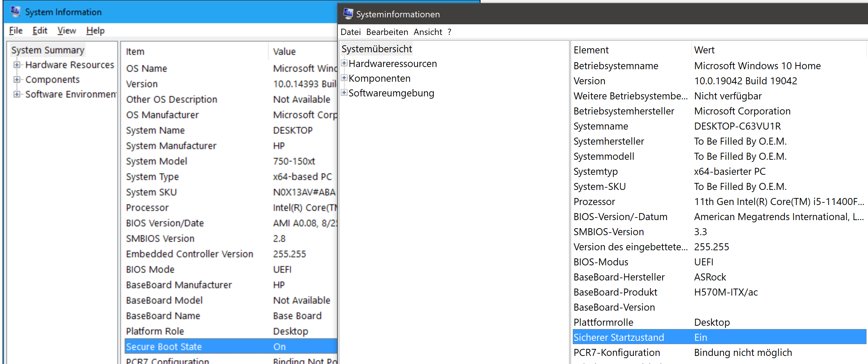This screenshot has height=364, width=868.
Task: Select the Other OS Description row
Action: (231, 99)
